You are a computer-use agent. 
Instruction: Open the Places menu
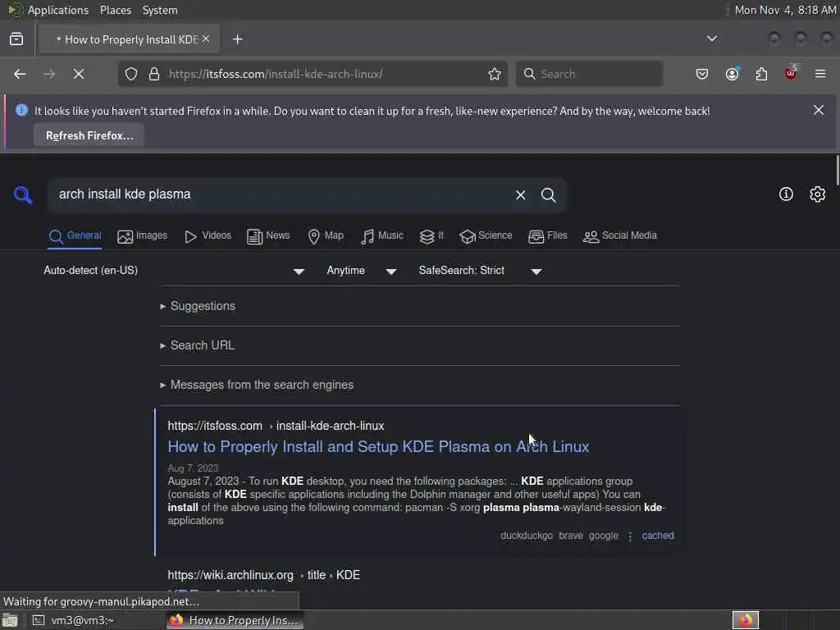point(116,10)
